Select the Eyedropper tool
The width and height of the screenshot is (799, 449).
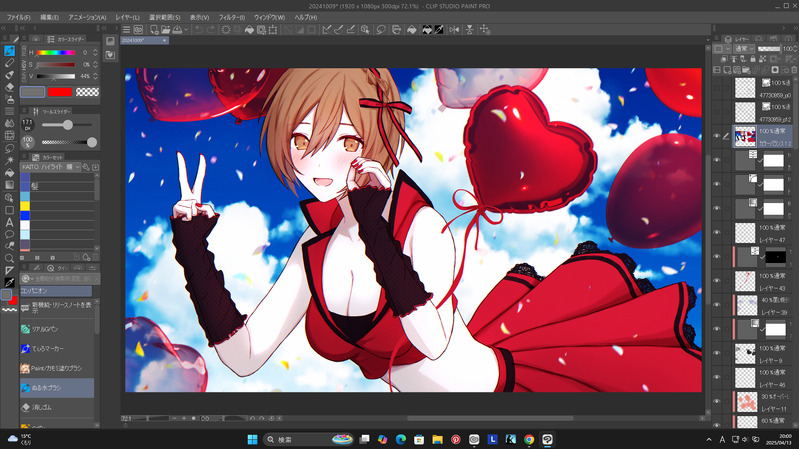point(9,282)
